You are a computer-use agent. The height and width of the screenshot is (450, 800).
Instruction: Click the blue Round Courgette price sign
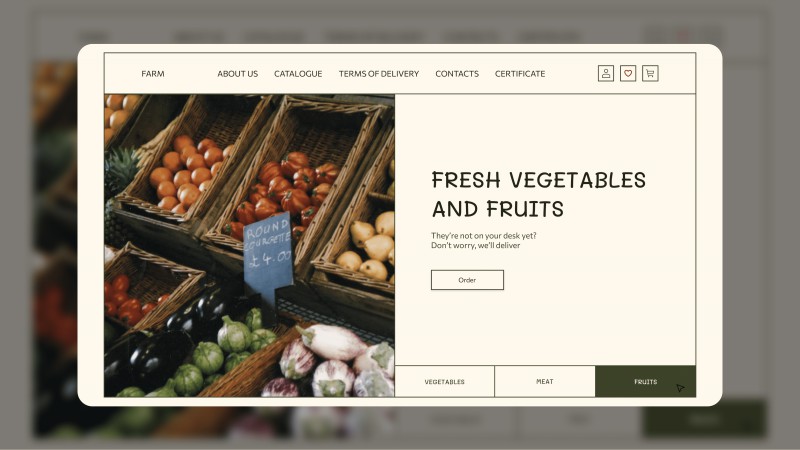(268, 255)
